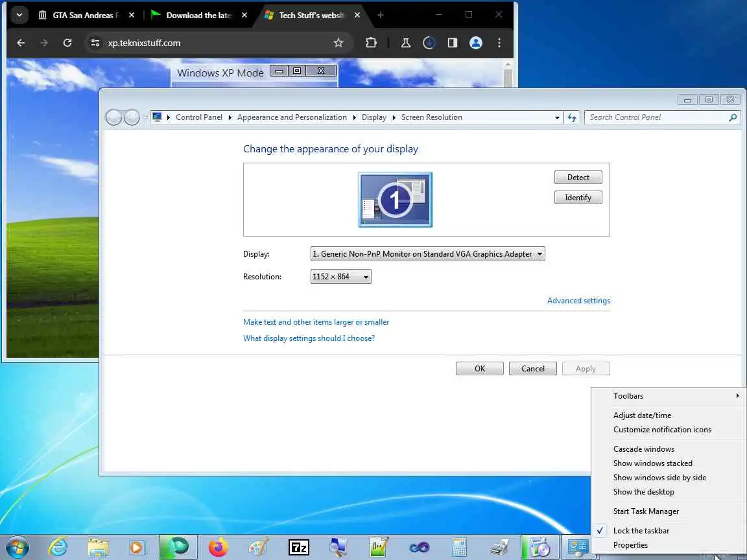Switch to Download the latest tab
Screen dimensions: 747x560
click(199, 16)
